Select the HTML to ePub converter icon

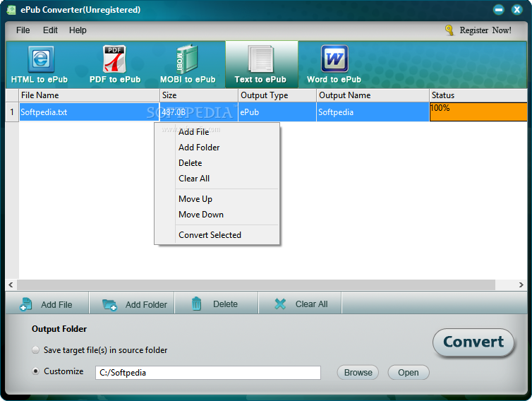(x=41, y=59)
